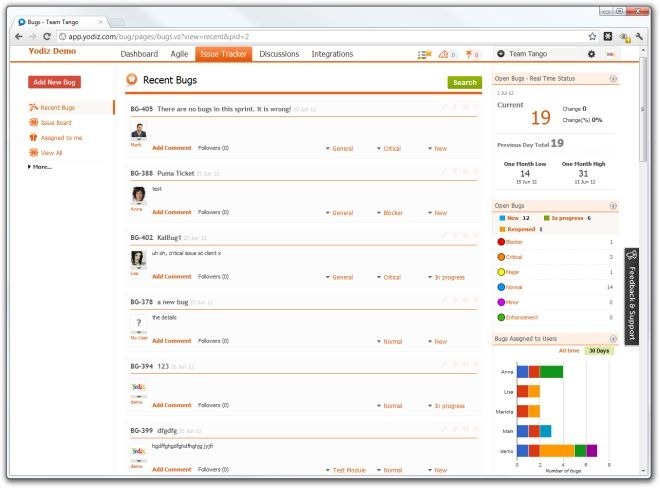This screenshot has width=660, height=488.
Task: Open Feedback & Support side tab
Action: pos(631,296)
